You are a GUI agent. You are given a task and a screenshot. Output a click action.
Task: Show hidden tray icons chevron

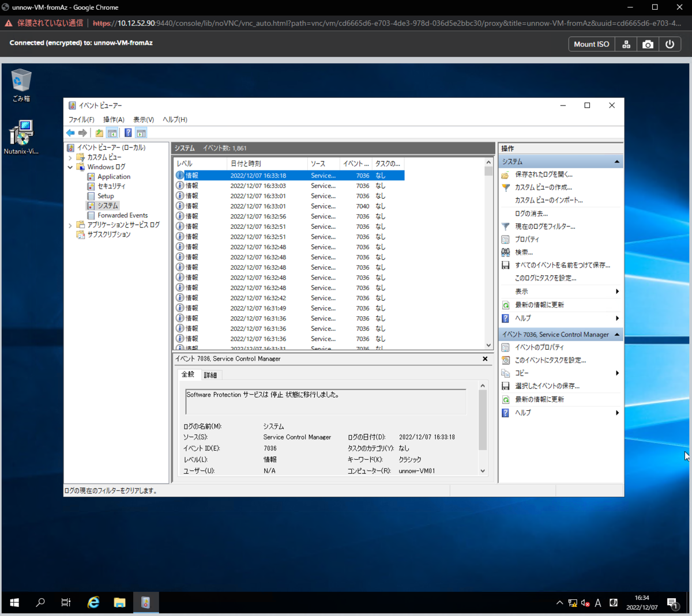pyautogui.click(x=559, y=603)
